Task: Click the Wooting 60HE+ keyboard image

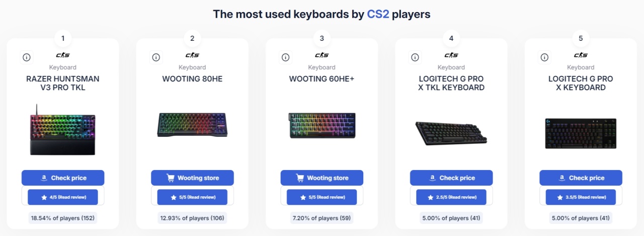Action: [x=322, y=126]
